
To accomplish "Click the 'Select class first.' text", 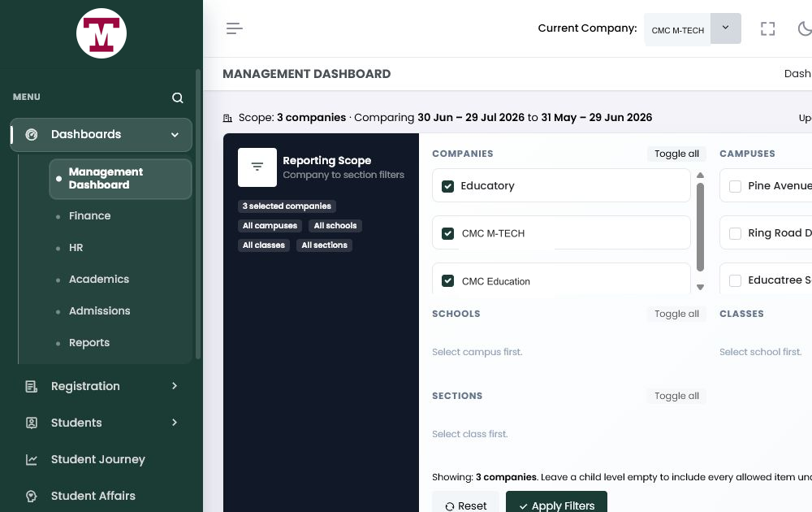I will point(469,434).
